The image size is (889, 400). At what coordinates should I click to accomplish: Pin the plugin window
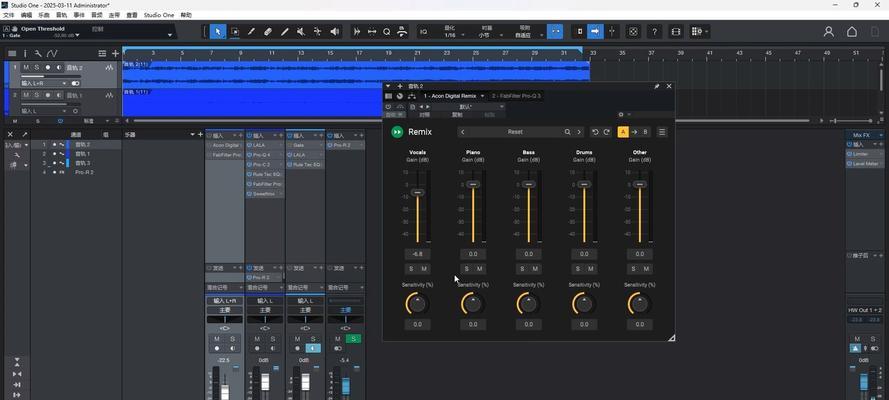657,86
